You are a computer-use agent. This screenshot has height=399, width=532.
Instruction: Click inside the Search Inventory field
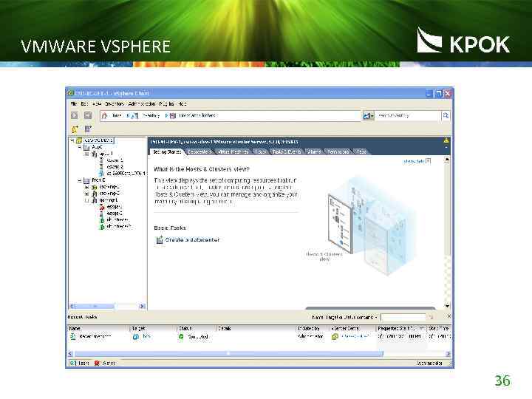(407, 116)
